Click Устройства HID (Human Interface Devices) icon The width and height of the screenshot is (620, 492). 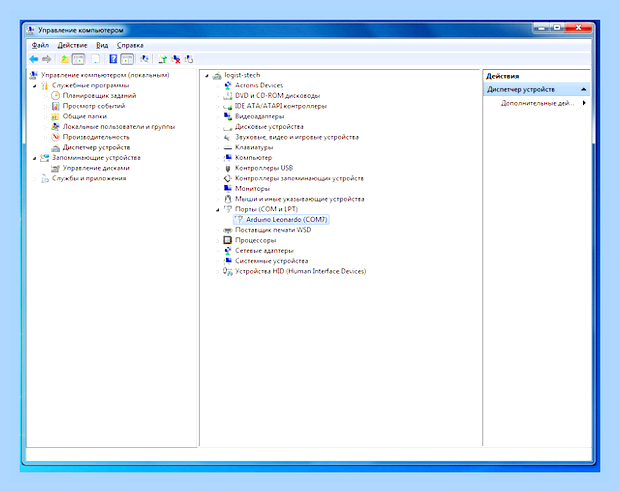(x=228, y=271)
